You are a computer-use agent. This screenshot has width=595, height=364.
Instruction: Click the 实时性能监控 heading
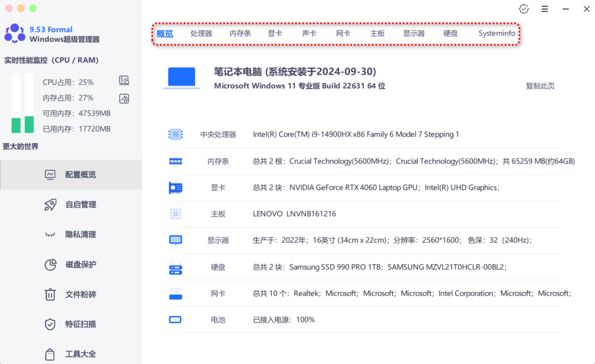pyautogui.click(x=51, y=60)
